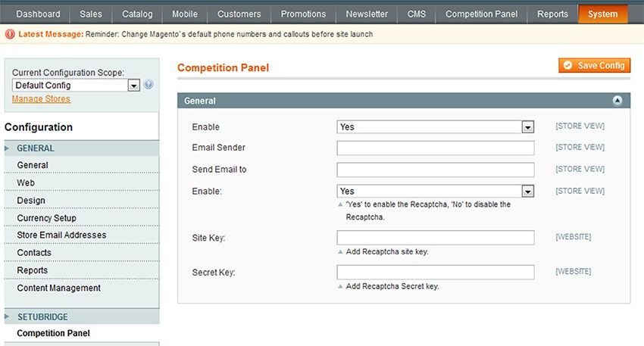The width and height of the screenshot is (644, 346).
Task: Open the Competition Panel top menu
Action: (481, 14)
